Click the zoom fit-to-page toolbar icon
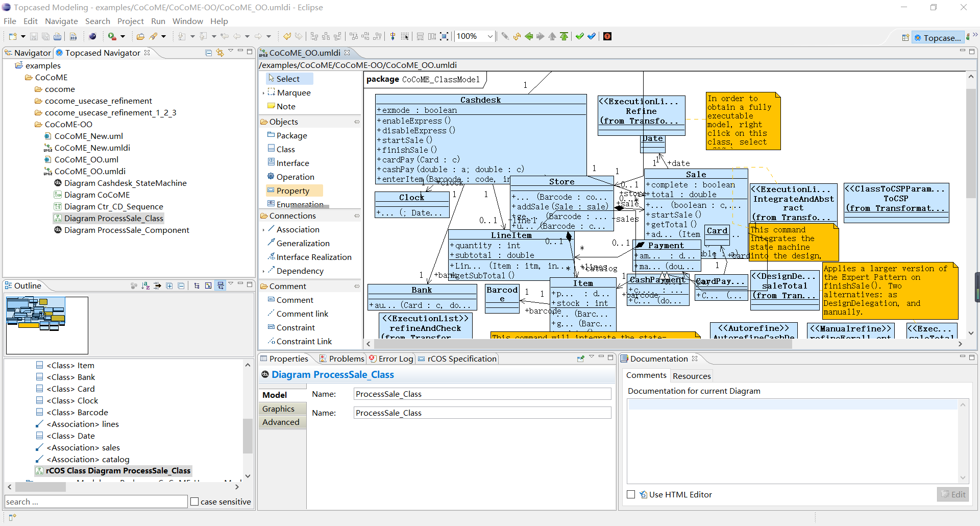The height and width of the screenshot is (526, 980). coord(445,36)
